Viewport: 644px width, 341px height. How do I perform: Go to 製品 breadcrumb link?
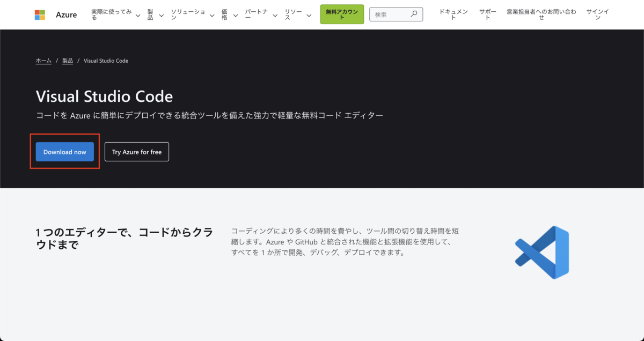click(x=68, y=61)
